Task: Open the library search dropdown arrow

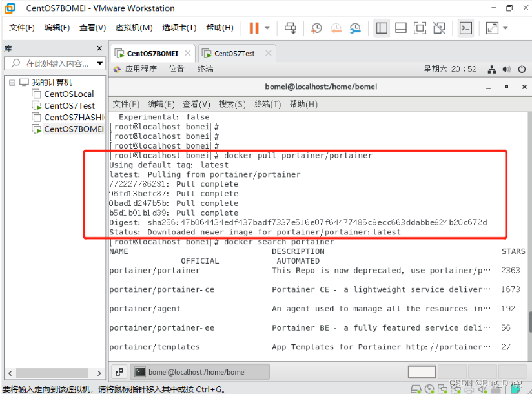Action: [x=99, y=63]
